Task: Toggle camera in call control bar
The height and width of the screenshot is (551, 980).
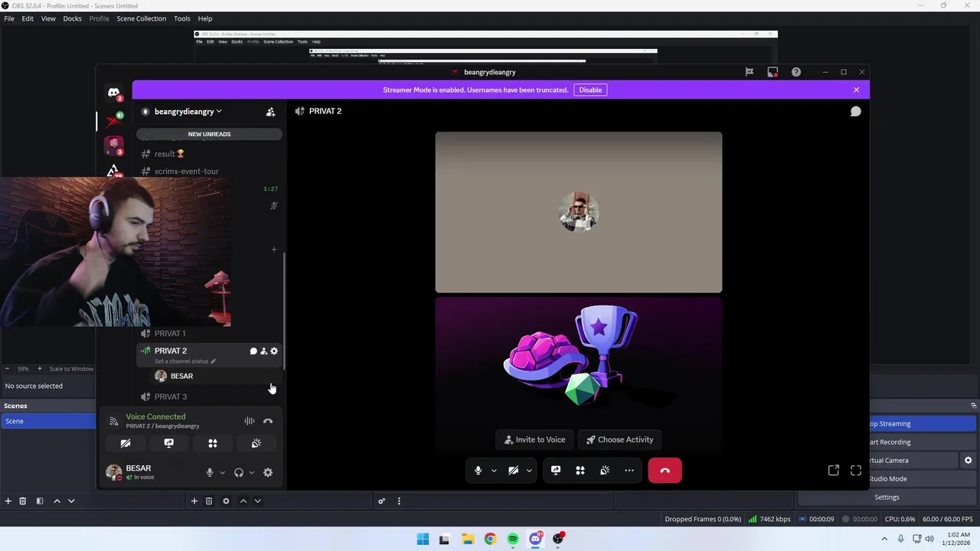Action: point(514,470)
